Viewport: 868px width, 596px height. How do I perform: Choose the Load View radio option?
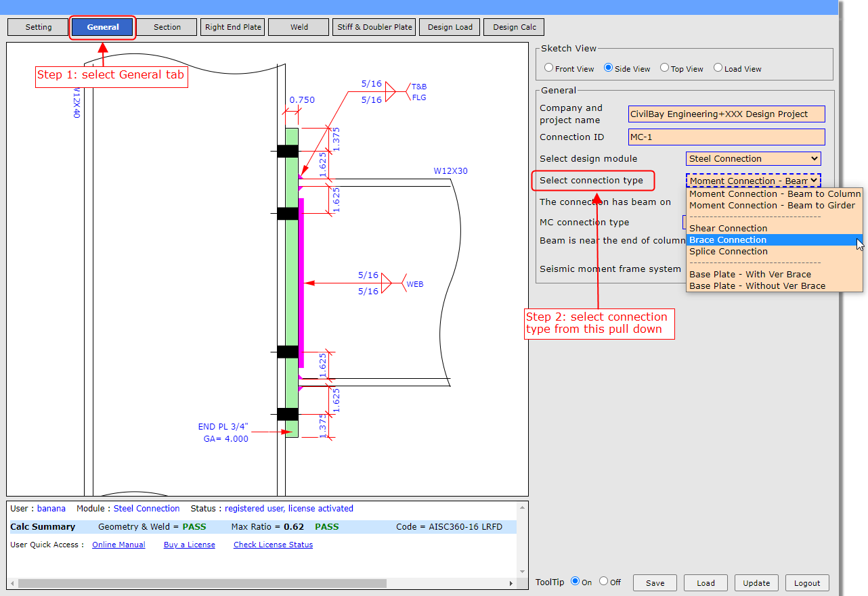pyautogui.click(x=718, y=68)
